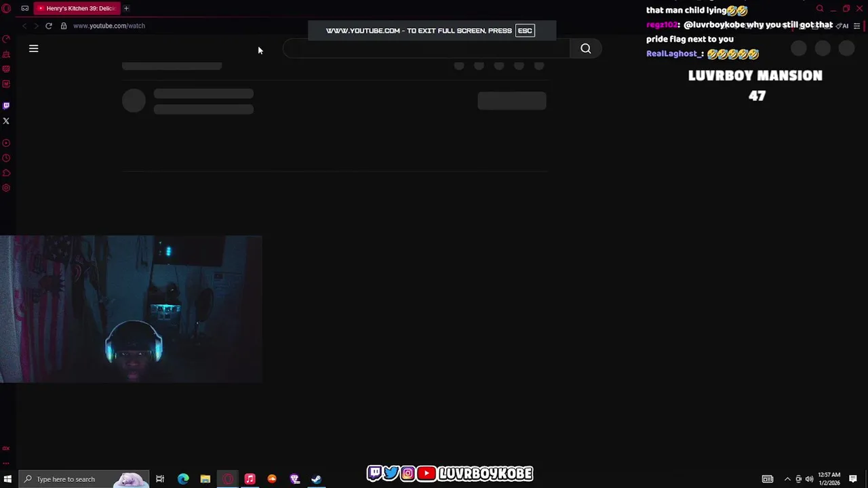868x488 pixels.
Task: Open the third sidebar panel icon below GX Cleaner
Action: pyautogui.click(x=6, y=69)
